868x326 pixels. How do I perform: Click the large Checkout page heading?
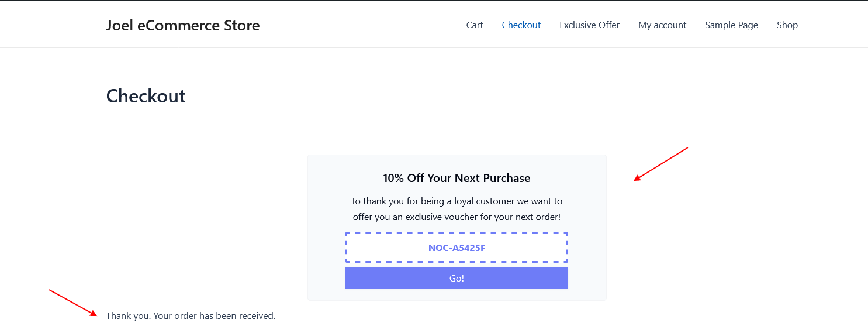point(146,96)
